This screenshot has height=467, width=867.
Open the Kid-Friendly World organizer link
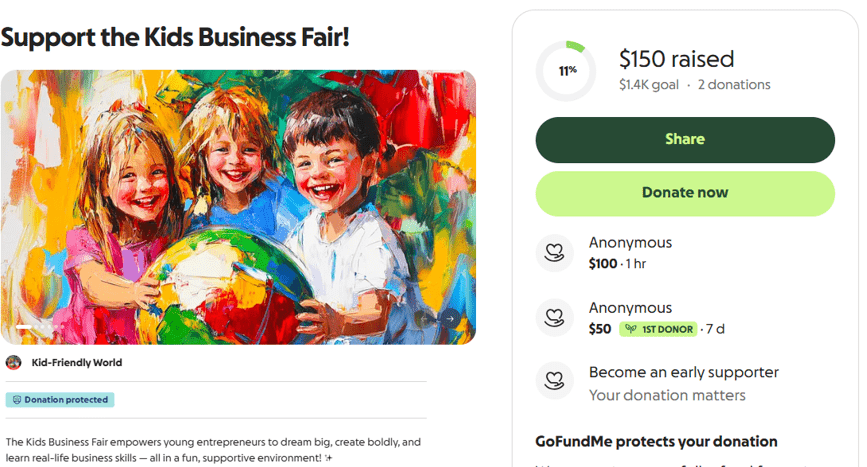pyautogui.click(x=77, y=363)
